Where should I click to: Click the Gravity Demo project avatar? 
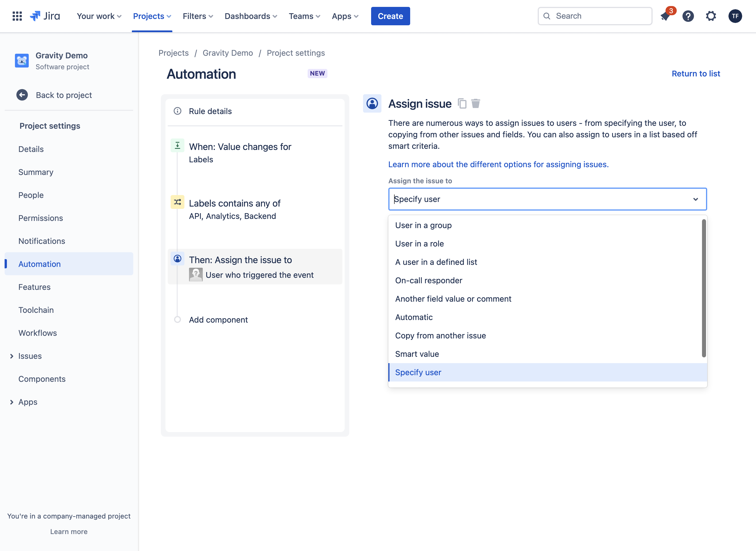(x=22, y=61)
